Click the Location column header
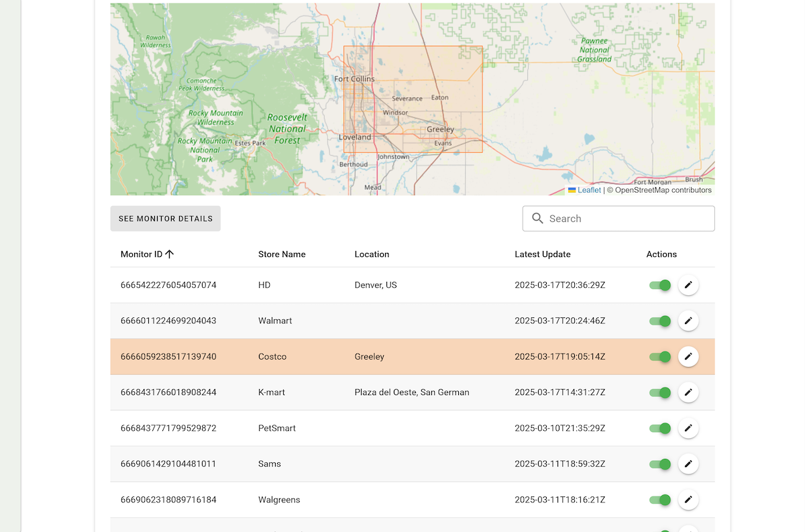805x532 pixels. point(372,254)
